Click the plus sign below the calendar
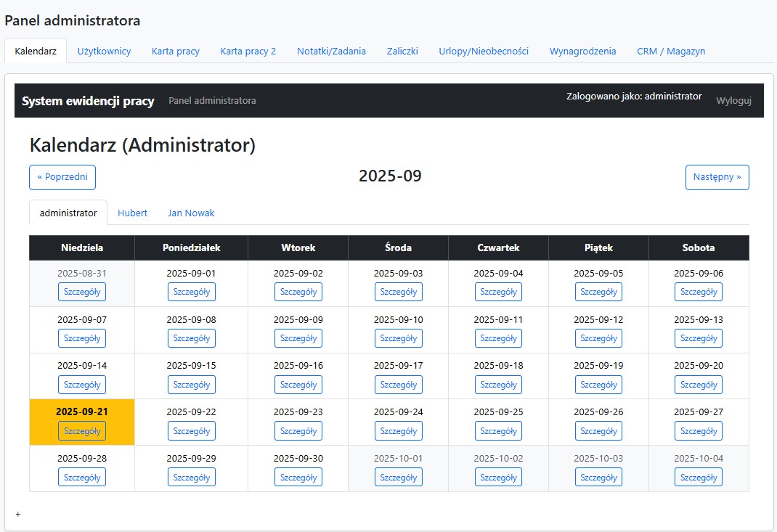Viewport: 777px width, 532px height. (x=18, y=515)
